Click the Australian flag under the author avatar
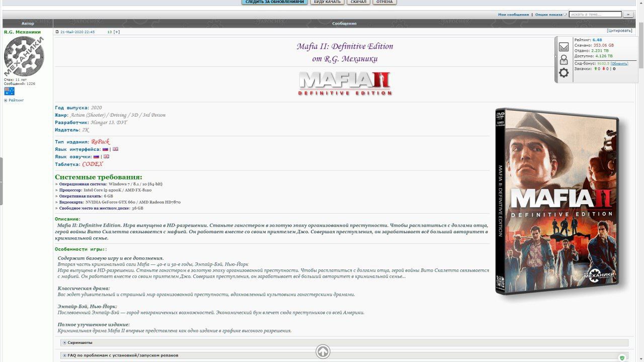This screenshot has height=362, width=644. point(9,91)
